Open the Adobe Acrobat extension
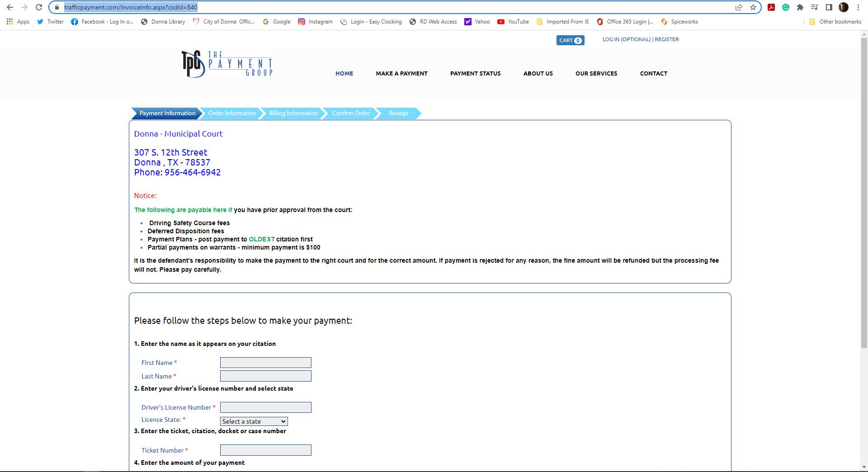The height and width of the screenshot is (472, 868). (771, 7)
